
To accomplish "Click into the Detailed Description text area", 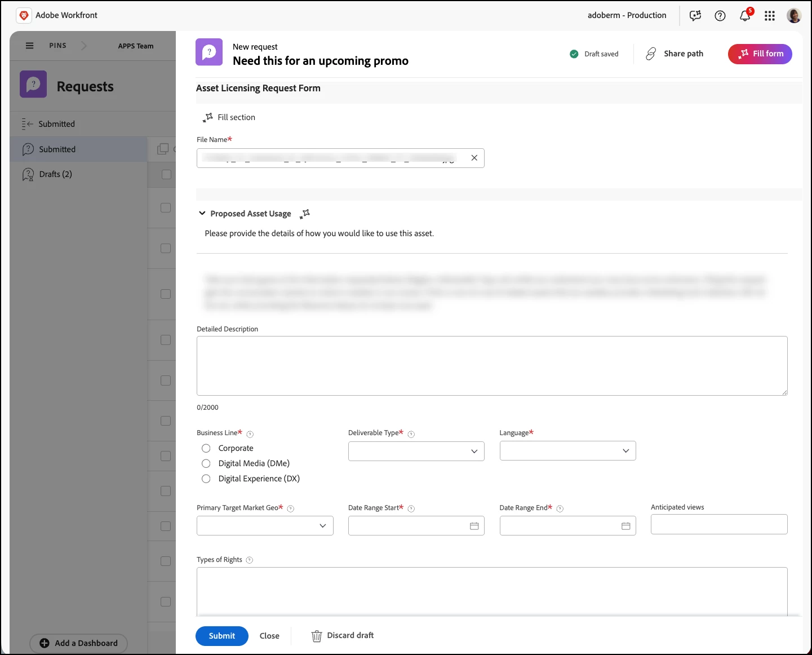I will (492, 366).
